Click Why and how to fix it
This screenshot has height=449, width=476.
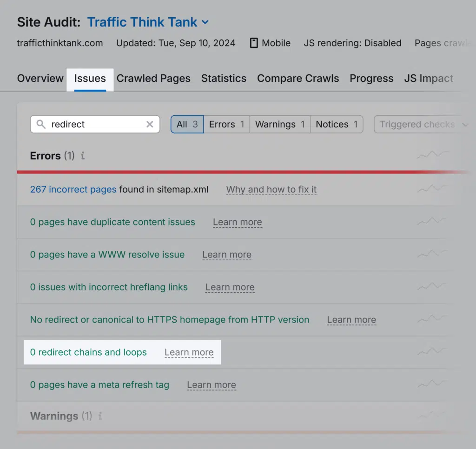(x=271, y=189)
